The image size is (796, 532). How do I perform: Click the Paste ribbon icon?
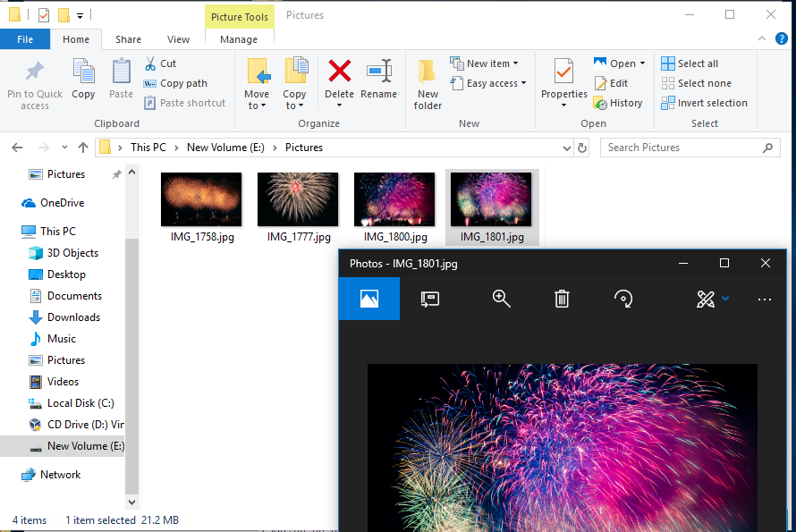click(121, 72)
